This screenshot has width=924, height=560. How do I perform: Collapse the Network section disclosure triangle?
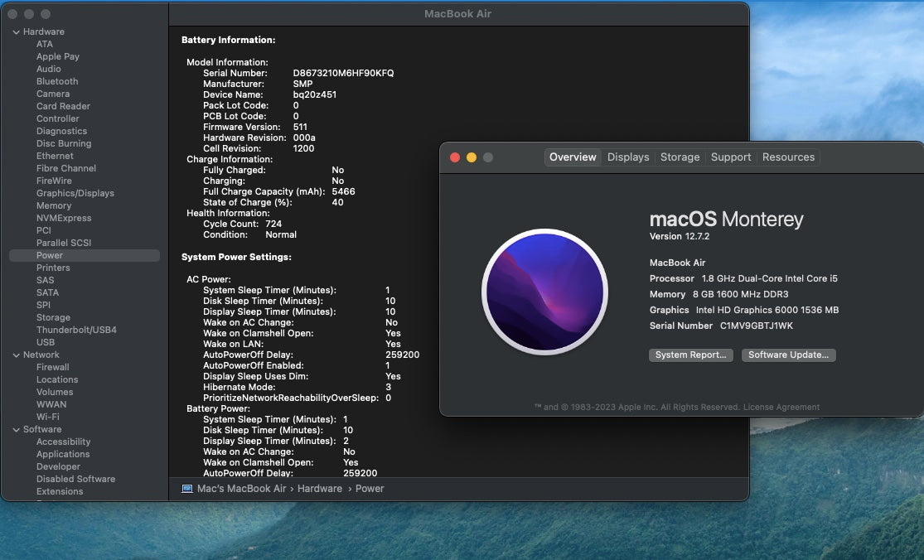click(x=17, y=355)
